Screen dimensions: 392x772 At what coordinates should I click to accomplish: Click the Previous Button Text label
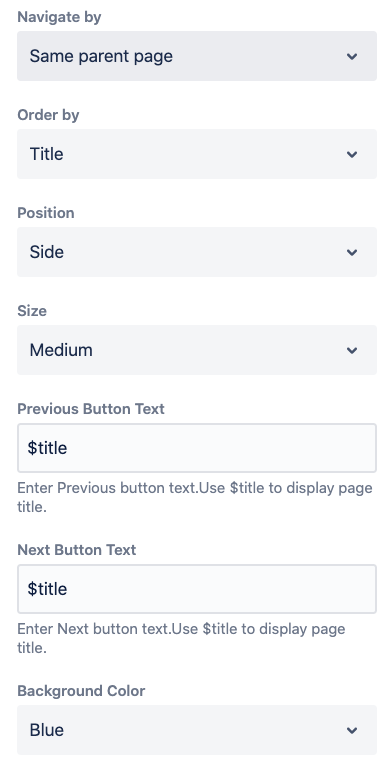(91, 409)
